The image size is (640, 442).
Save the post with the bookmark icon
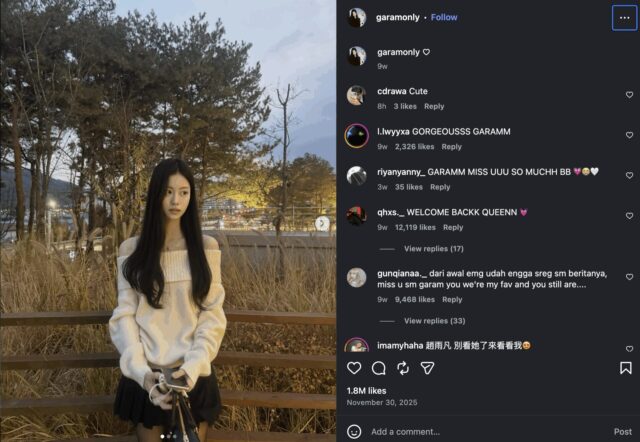pos(625,368)
